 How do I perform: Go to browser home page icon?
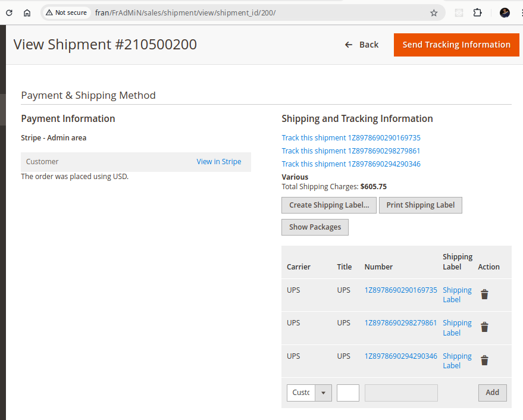27,12
